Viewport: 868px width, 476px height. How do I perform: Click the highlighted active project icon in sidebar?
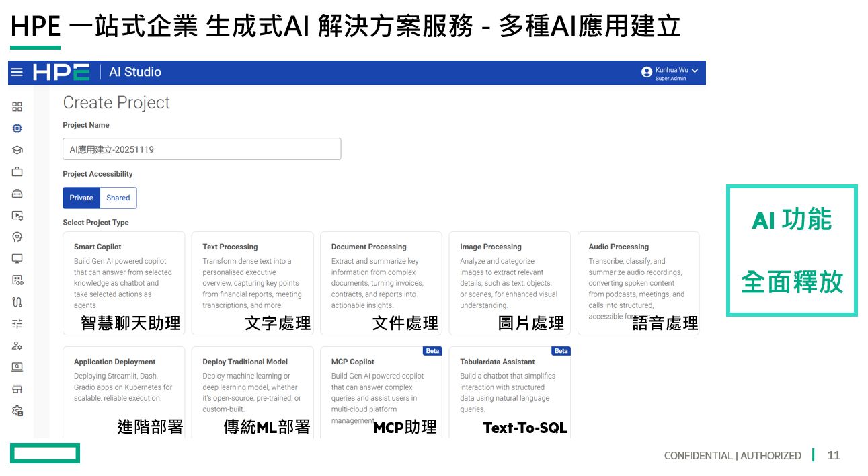coord(17,128)
